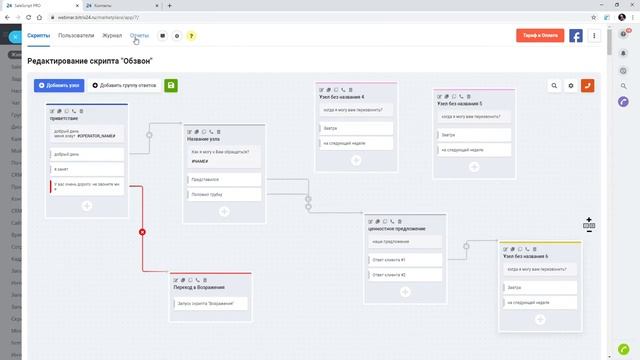Start a call with the orange phone button
Screen dimensions: 640x360
587,86
